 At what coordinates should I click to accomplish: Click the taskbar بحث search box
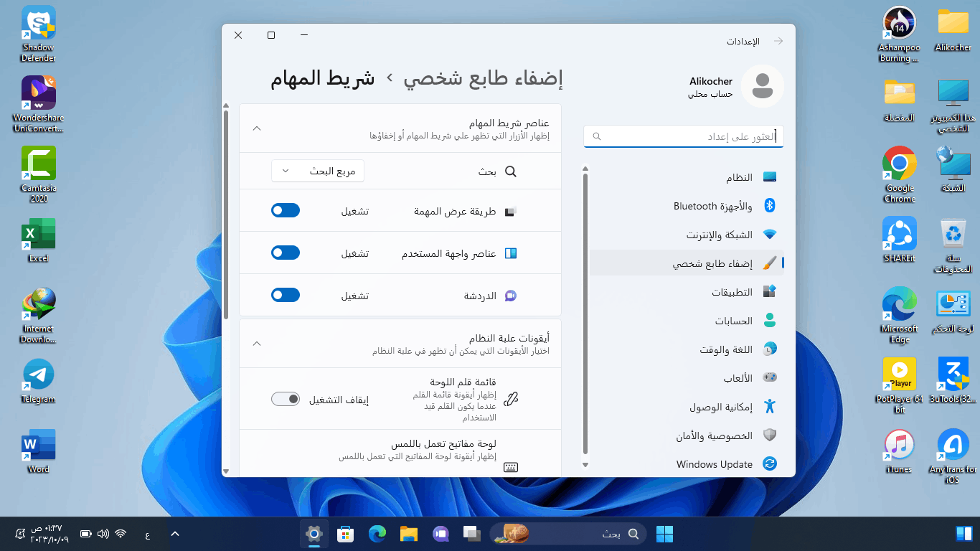568,534
